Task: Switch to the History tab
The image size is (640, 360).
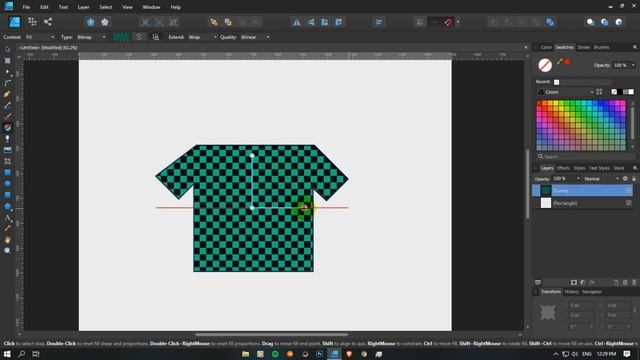Action: (571, 292)
